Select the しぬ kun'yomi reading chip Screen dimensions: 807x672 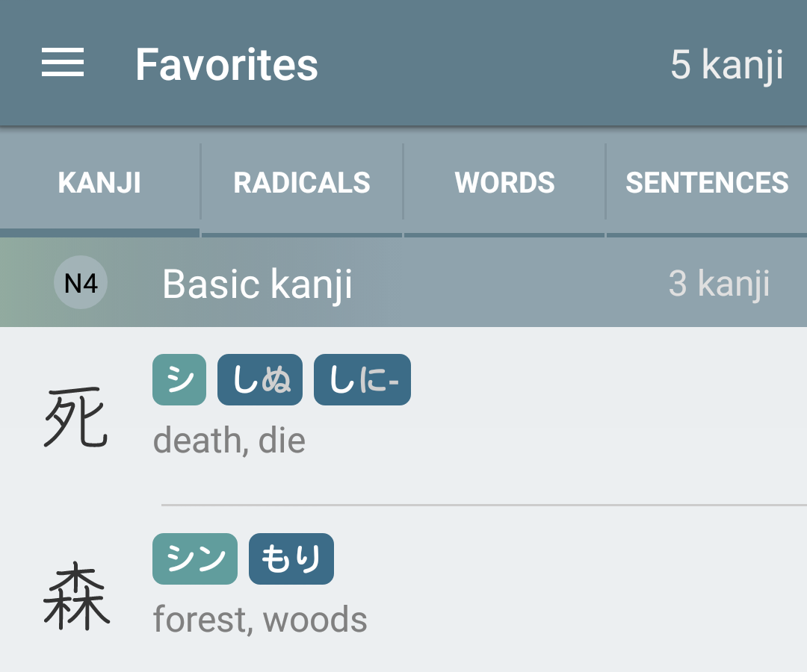tap(260, 379)
